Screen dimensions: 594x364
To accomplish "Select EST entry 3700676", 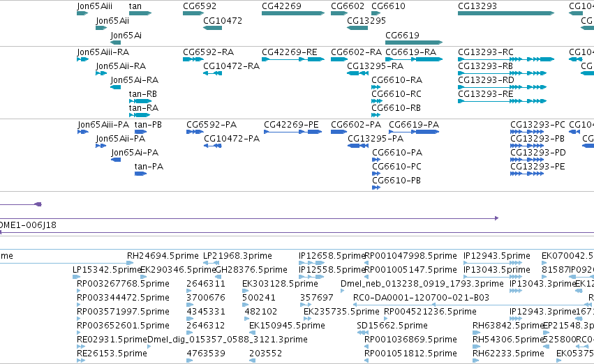I will (x=206, y=298).
